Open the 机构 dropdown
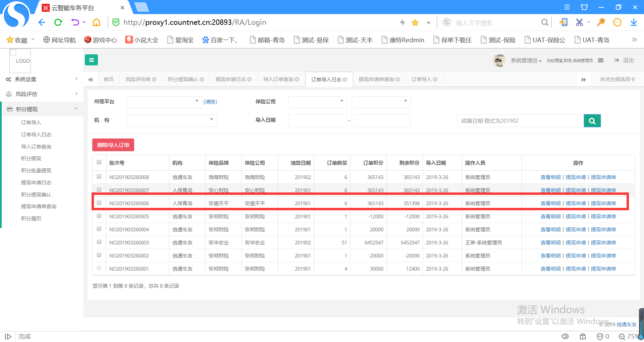 point(171,120)
